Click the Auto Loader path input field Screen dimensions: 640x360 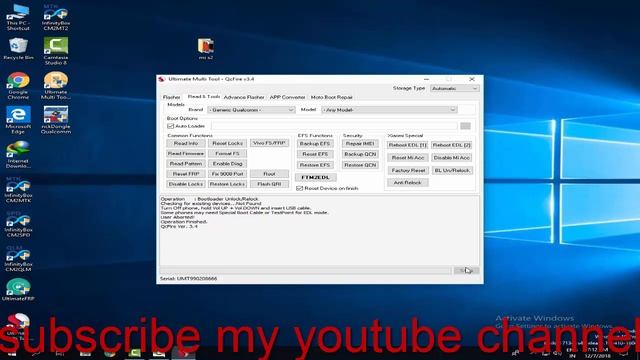[x=334, y=126]
